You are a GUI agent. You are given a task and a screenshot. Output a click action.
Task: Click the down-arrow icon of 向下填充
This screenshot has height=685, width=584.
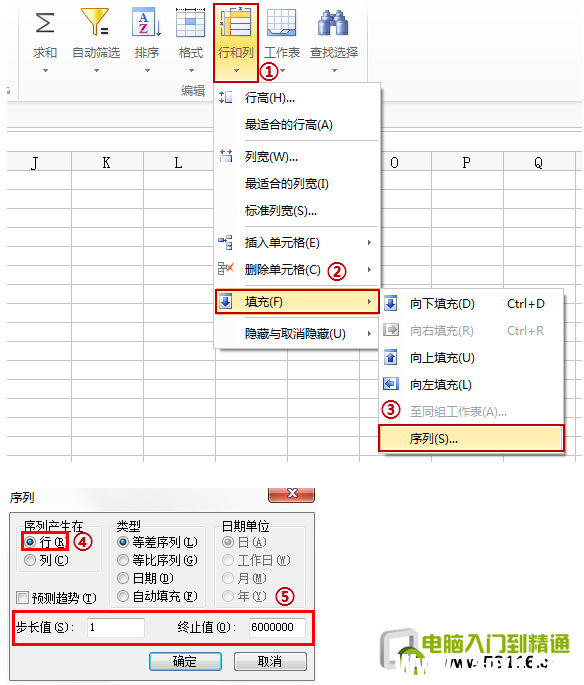(x=390, y=303)
